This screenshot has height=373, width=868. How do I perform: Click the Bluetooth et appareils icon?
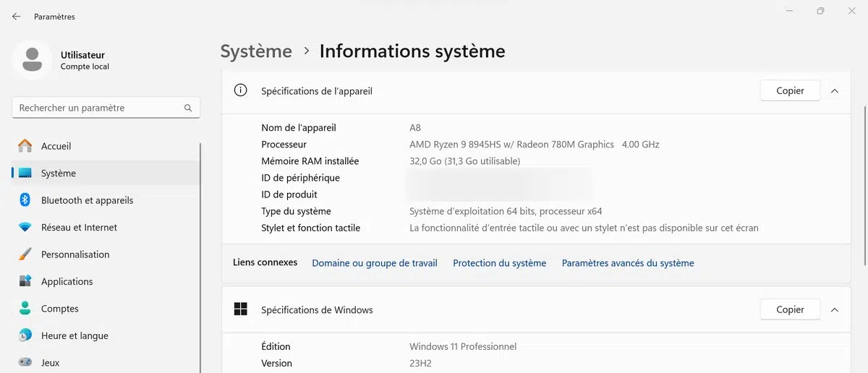pyautogui.click(x=25, y=200)
